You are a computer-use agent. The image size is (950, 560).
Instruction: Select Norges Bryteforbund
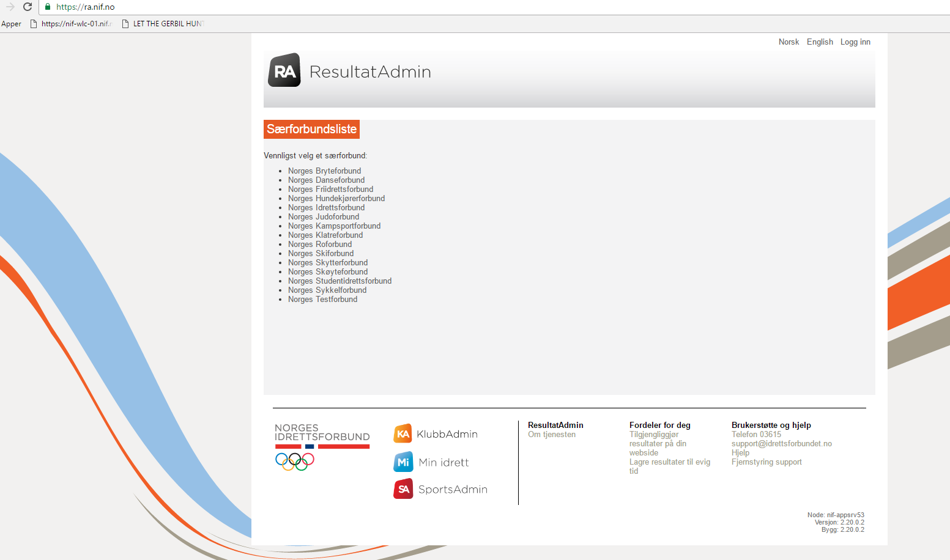point(324,171)
